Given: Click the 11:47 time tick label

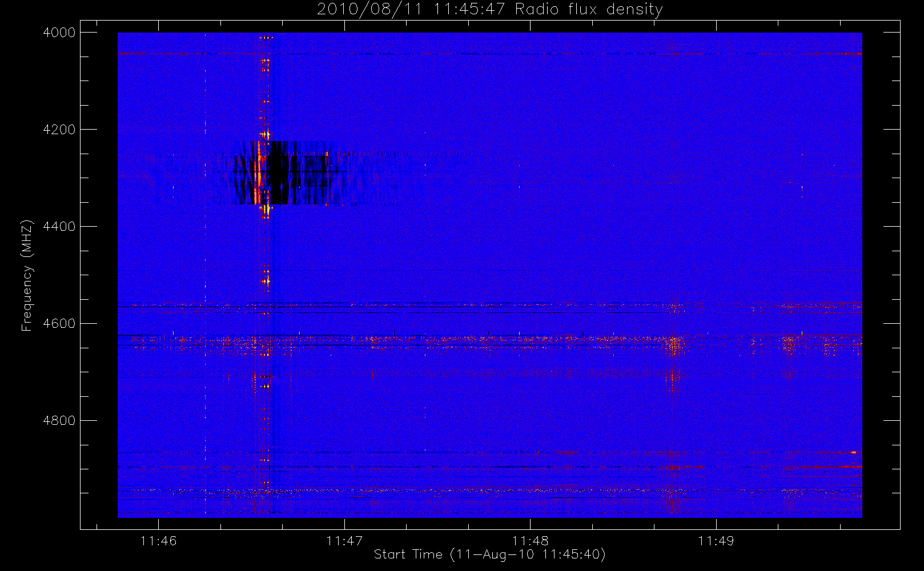Looking at the screenshot, I should tap(344, 541).
